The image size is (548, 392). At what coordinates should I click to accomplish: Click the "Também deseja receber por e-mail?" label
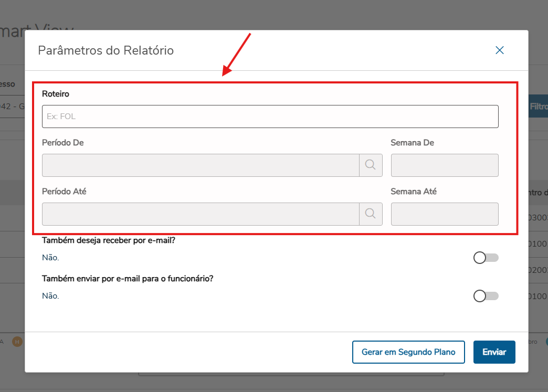[115, 240]
